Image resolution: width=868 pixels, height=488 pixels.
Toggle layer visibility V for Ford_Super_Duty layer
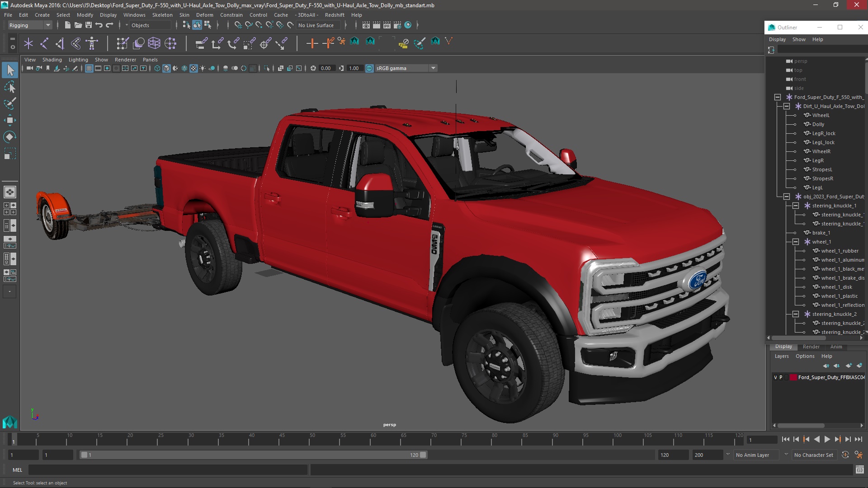775,377
